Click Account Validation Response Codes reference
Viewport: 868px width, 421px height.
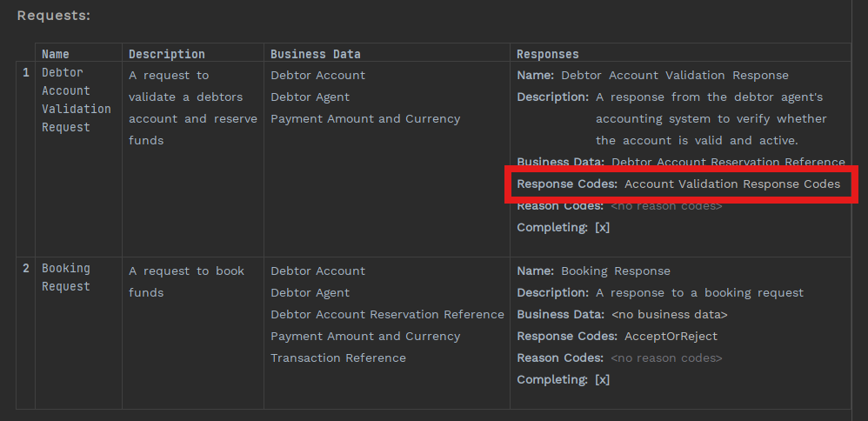tap(731, 184)
